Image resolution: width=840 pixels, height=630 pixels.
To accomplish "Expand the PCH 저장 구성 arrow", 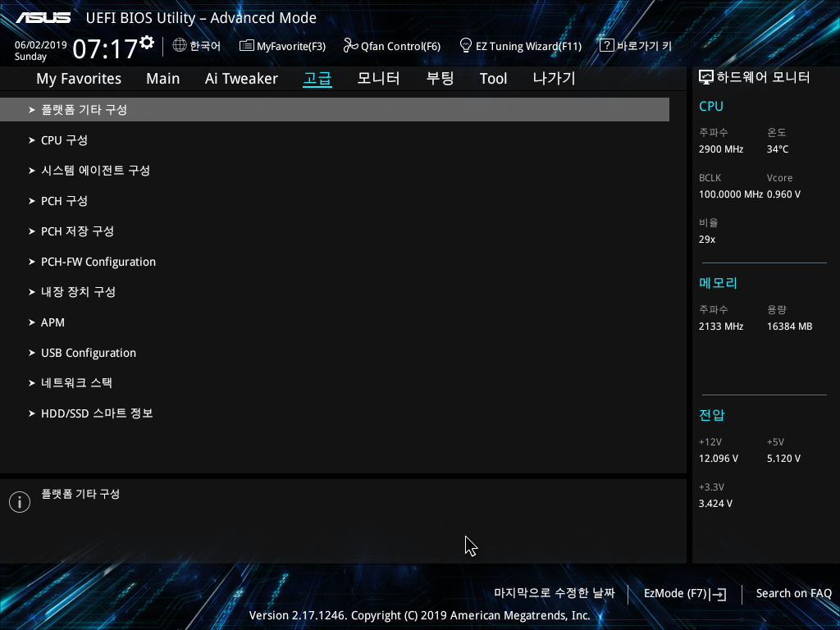I will coord(32,231).
